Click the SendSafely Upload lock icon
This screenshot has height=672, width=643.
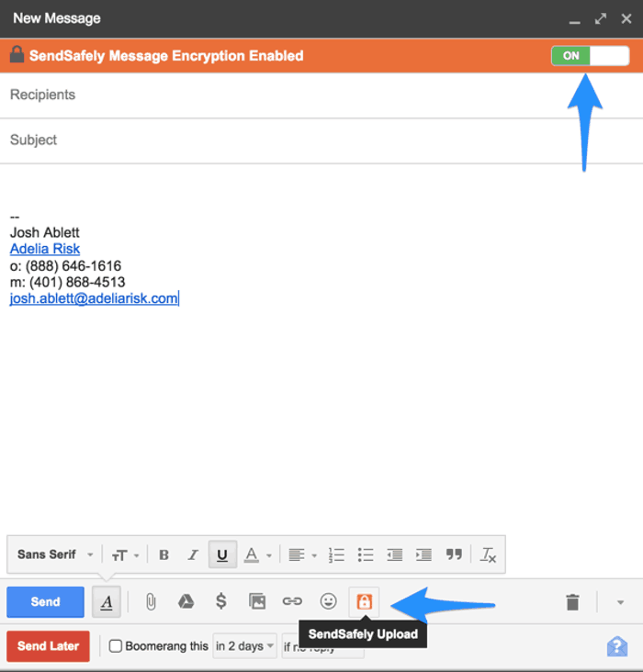tap(364, 601)
